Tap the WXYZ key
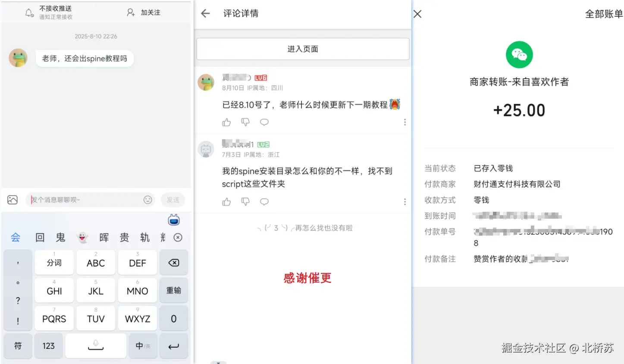This screenshot has height=364, width=624. [138, 318]
